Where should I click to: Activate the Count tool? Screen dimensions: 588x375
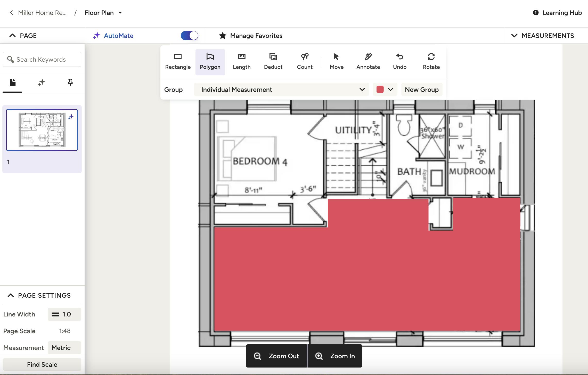coord(305,61)
